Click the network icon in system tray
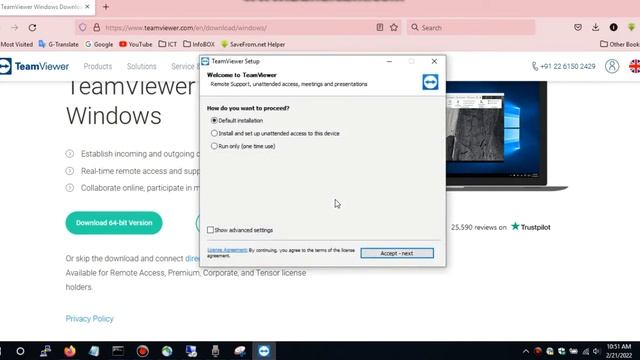Image resolution: width=640 pixels, height=360 pixels. point(586,351)
